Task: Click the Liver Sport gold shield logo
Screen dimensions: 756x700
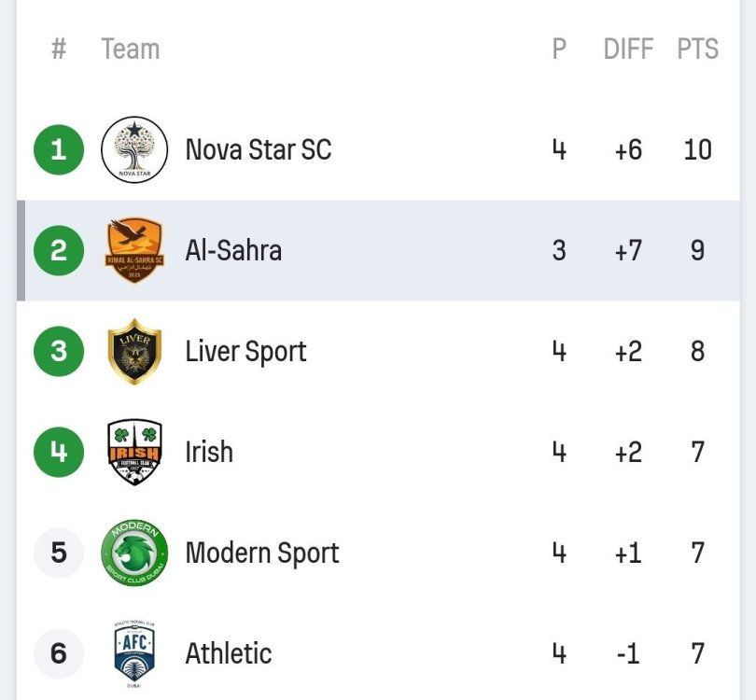Action: point(134,351)
